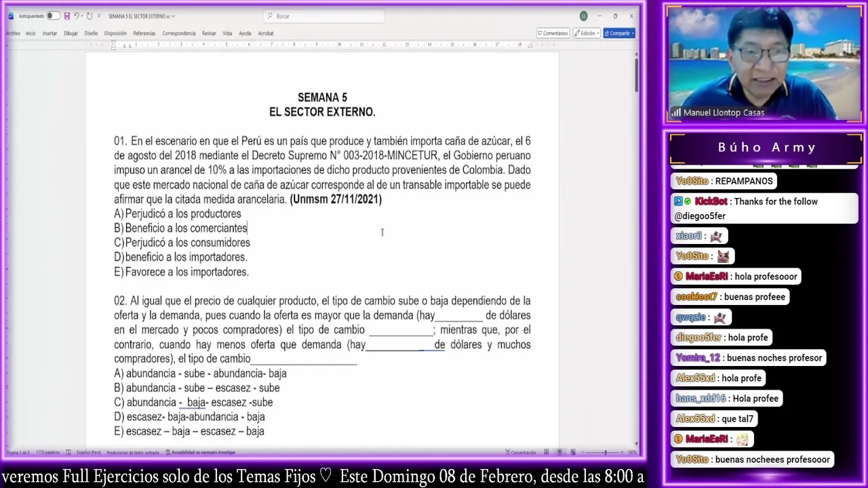Switch to the Ayuda tab
868x488 pixels.
[x=245, y=33]
